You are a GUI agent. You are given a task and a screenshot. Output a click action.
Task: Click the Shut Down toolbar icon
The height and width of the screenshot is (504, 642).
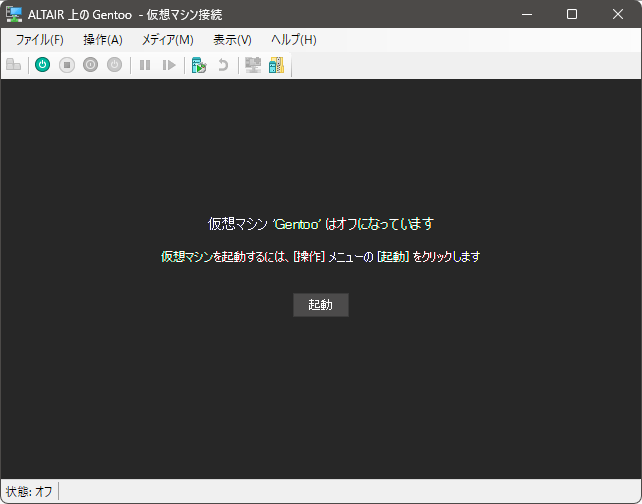pos(90,65)
